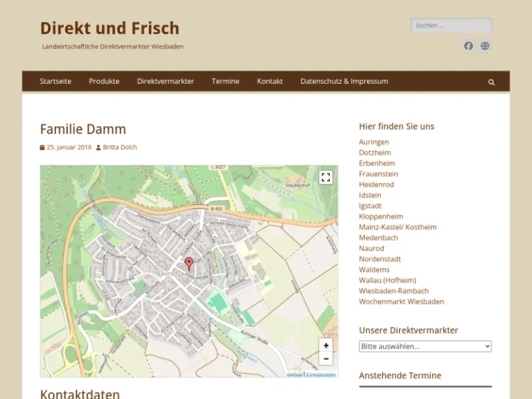
Task: Open the Kloppenheim location link
Action: pyautogui.click(x=381, y=216)
